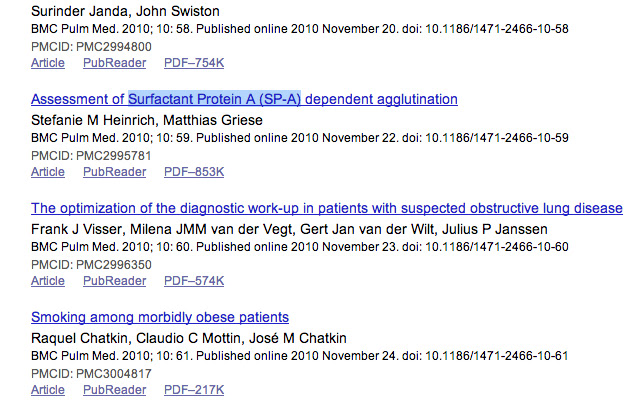Click the PMCID: PMC2995781 text
This screenshot has height=400, width=640.
[x=91, y=156]
